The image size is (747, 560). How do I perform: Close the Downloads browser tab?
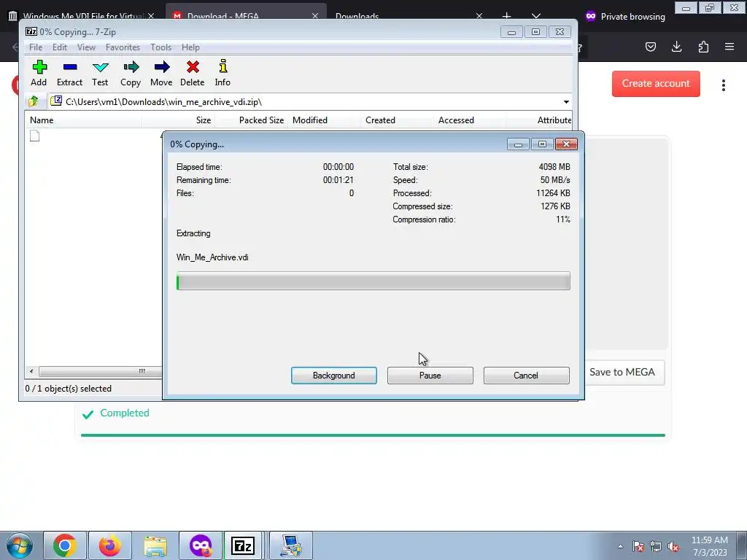tap(479, 16)
